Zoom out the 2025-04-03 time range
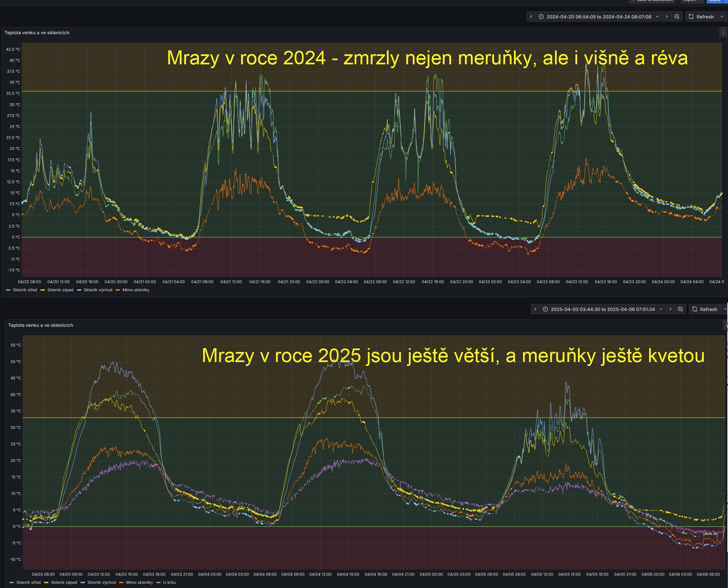This screenshot has height=588, width=728. click(680, 309)
